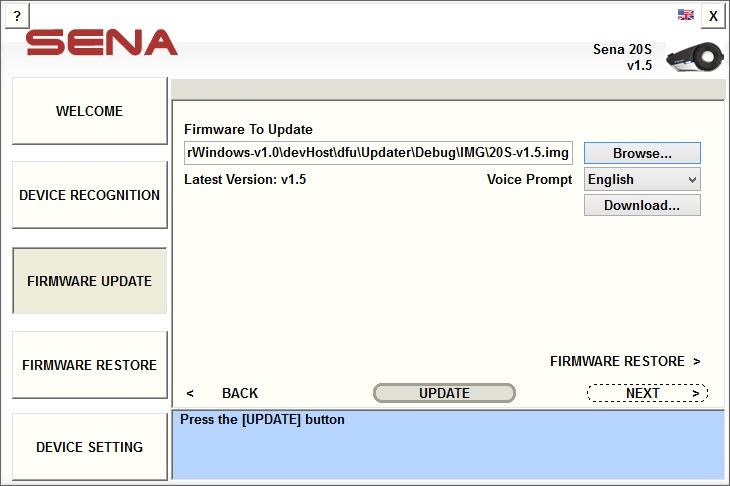730x486 pixels.
Task: Start the firmware UPDATE
Action: click(x=444, y=393)
